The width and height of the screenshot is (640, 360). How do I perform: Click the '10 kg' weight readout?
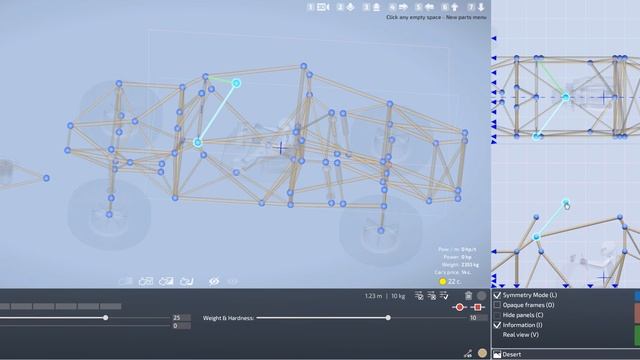[398, 296]
